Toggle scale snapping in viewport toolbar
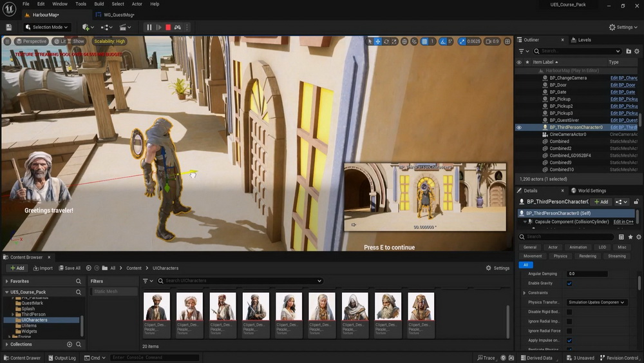The height and width of the screenshot is (363, 644). click(462, 41)
